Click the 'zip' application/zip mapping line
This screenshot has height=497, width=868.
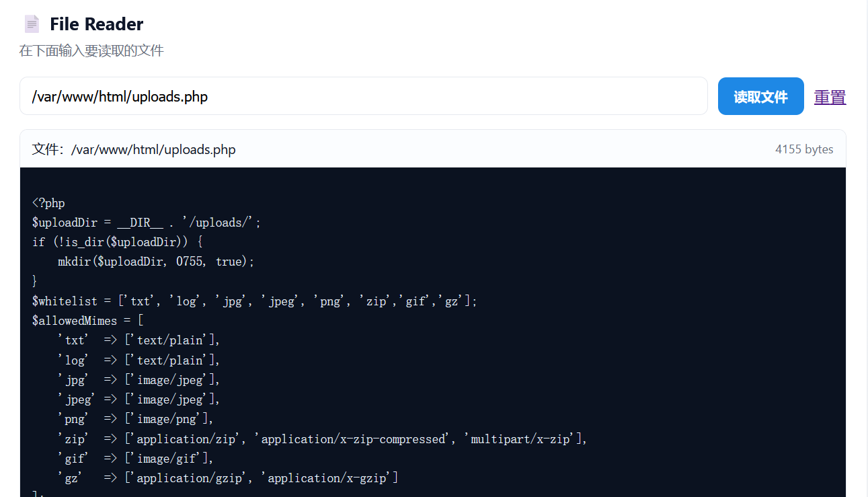pyautogui.click(x=322, y=439)
